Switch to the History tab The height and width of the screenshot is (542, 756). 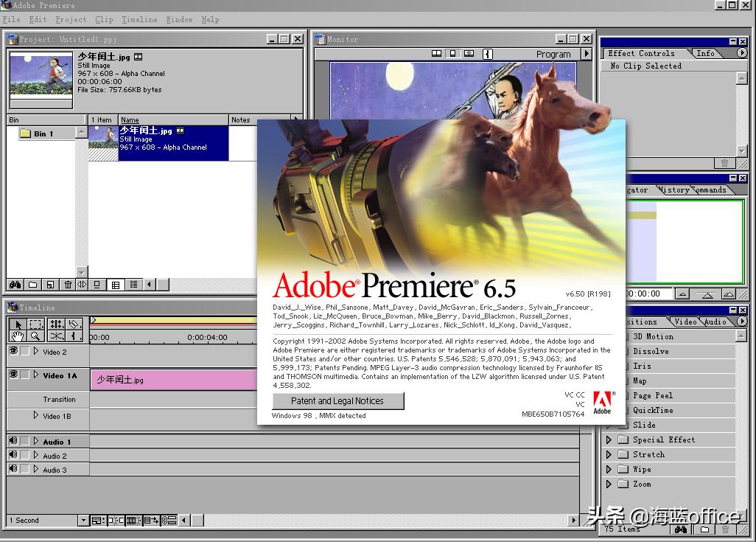[x=675, y=190]
